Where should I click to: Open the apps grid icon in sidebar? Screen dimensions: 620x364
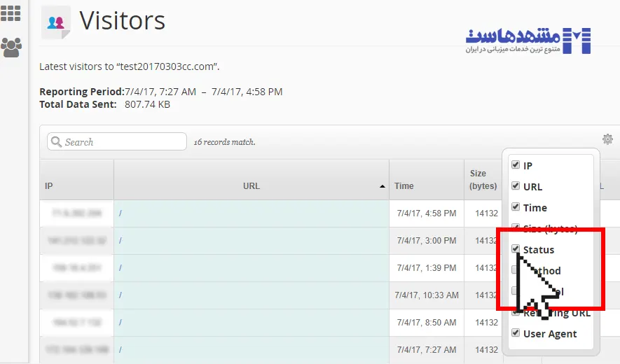(11, 12)
